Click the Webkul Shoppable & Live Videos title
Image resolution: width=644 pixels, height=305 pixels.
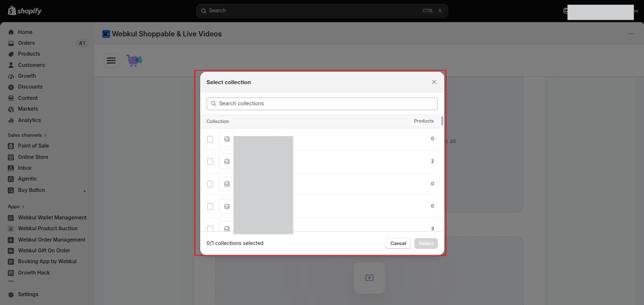(x=167, y=34)
